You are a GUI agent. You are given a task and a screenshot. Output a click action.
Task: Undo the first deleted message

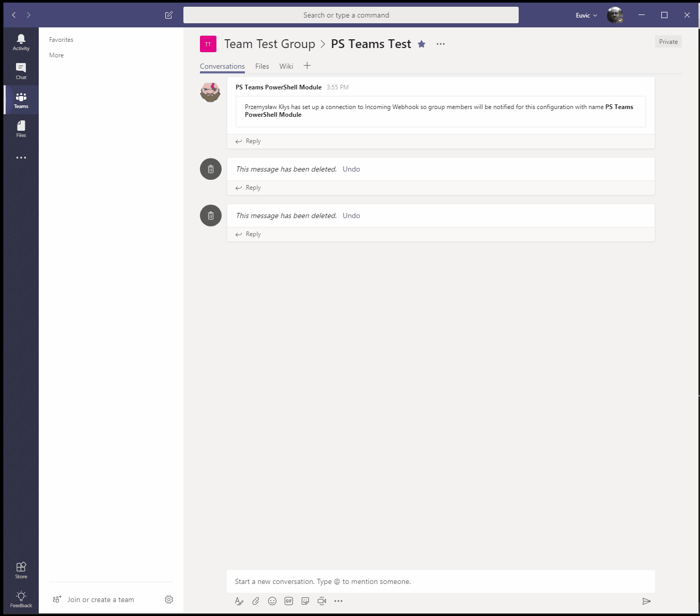(x=351, y=169)
